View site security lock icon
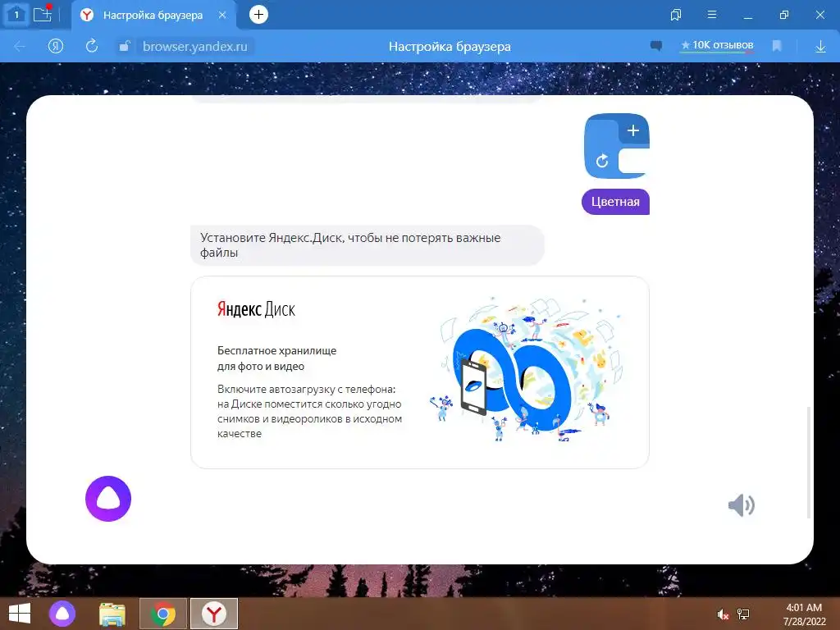840x630 pixels. 125,46
